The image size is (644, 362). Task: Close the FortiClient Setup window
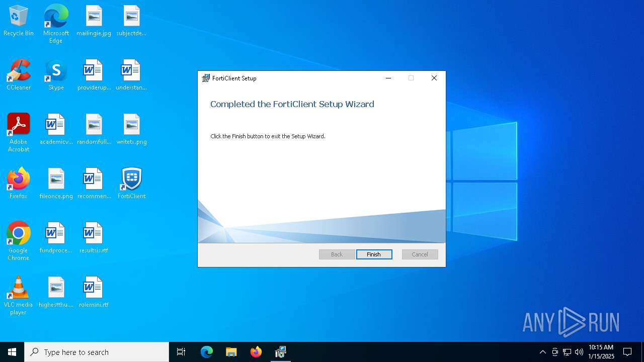[x=434, y=78]
